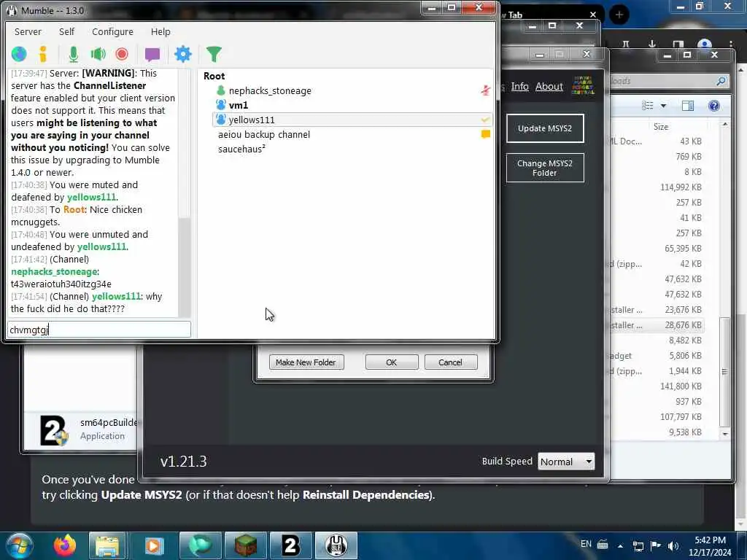747x560 pixels.
Task: Click the Change MSYS2 Folder button
Action: click(x=545, y=168)
